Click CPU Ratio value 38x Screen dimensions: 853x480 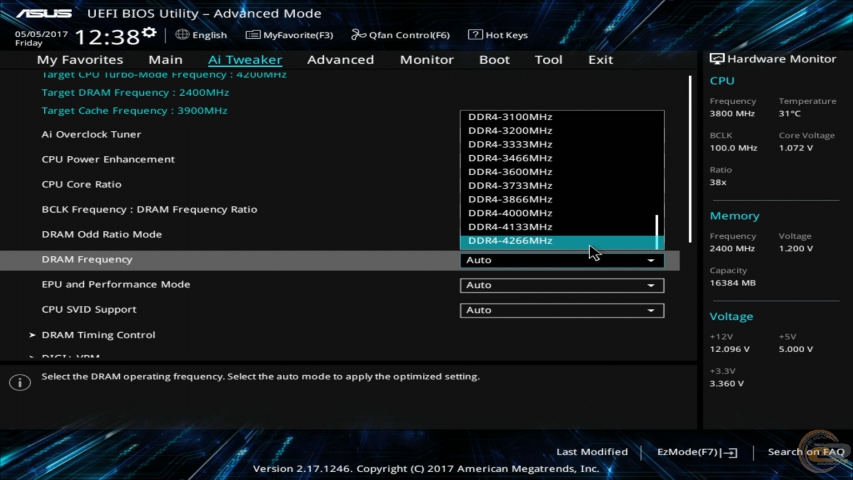coord(718,182)
